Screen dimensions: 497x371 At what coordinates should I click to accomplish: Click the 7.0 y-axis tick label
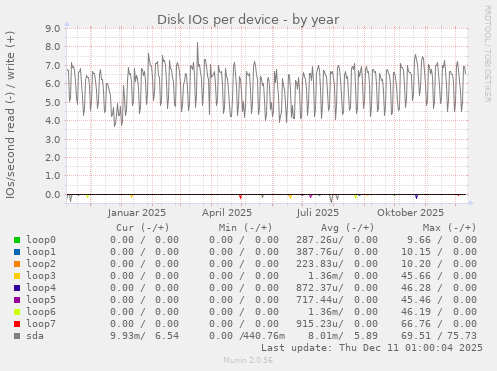53,65
